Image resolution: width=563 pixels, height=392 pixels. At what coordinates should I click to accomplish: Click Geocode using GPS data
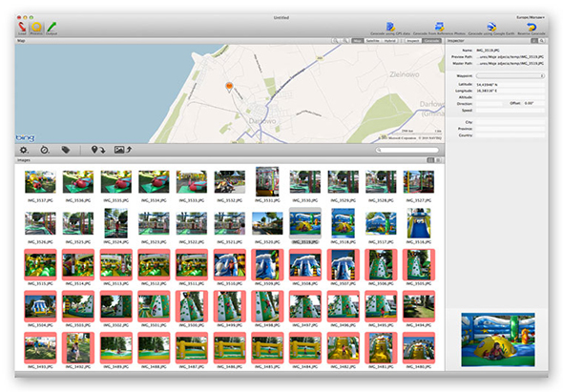pyautogui.click(x=390, y=29)
